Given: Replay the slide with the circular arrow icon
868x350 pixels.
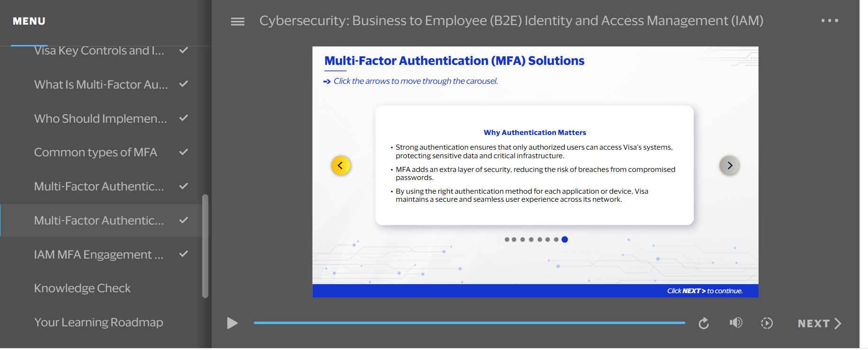Looking at the screenshot, I should coord(704,323).
